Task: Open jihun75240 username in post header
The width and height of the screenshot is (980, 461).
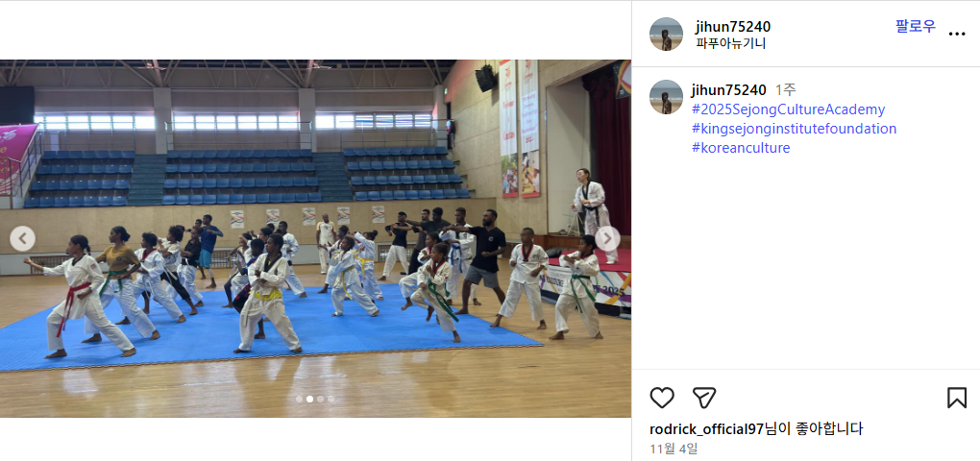Action: (x=733, y=27)
